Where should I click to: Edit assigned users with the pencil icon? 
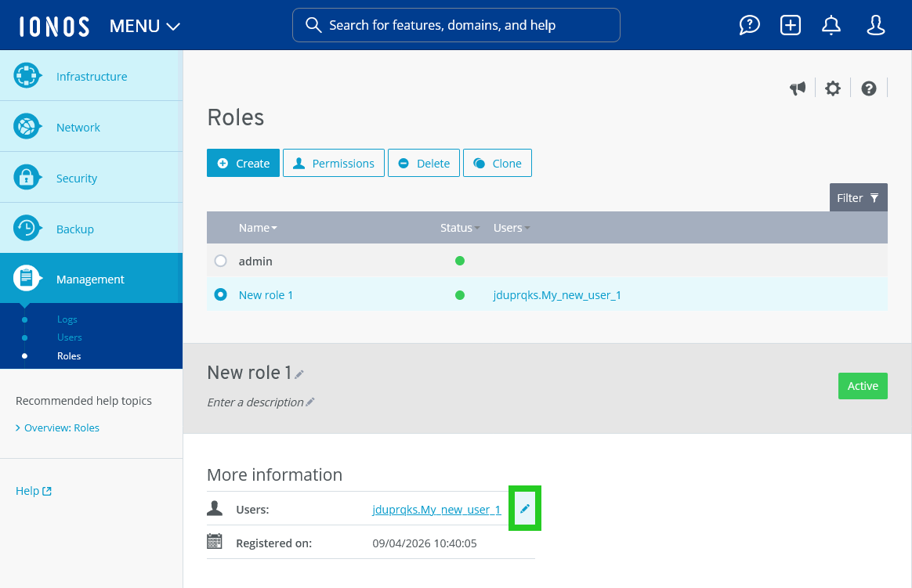[524, 508]
